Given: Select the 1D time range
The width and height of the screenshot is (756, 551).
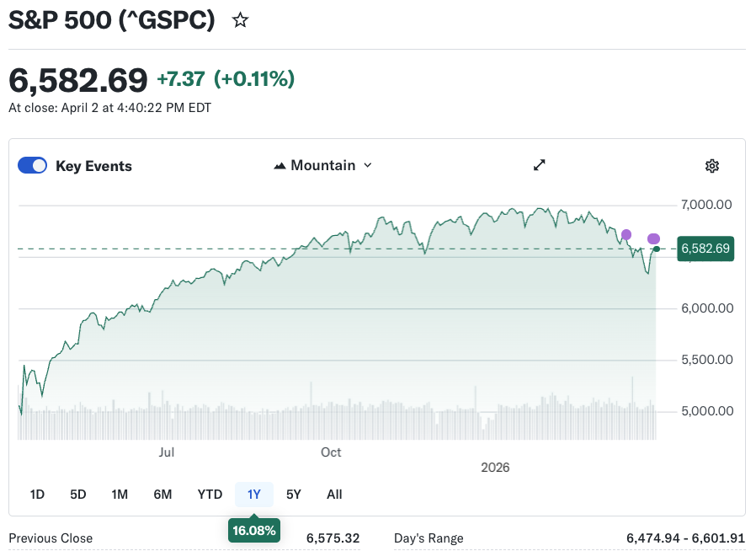Looking at the screenshot, I should pyautogui.click(x=37, y=495).
